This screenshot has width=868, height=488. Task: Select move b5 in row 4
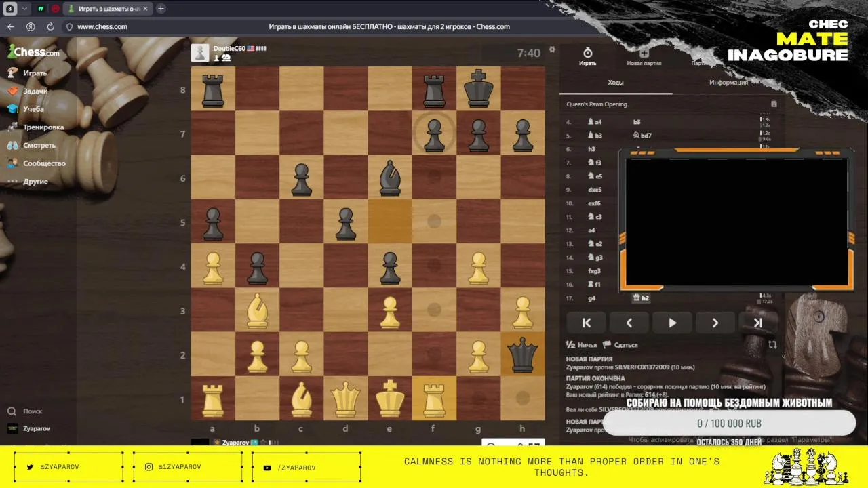(x=637, y=122)
